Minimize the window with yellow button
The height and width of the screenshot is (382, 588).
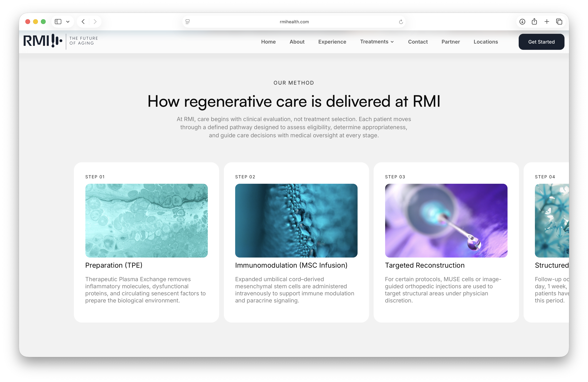35,22
